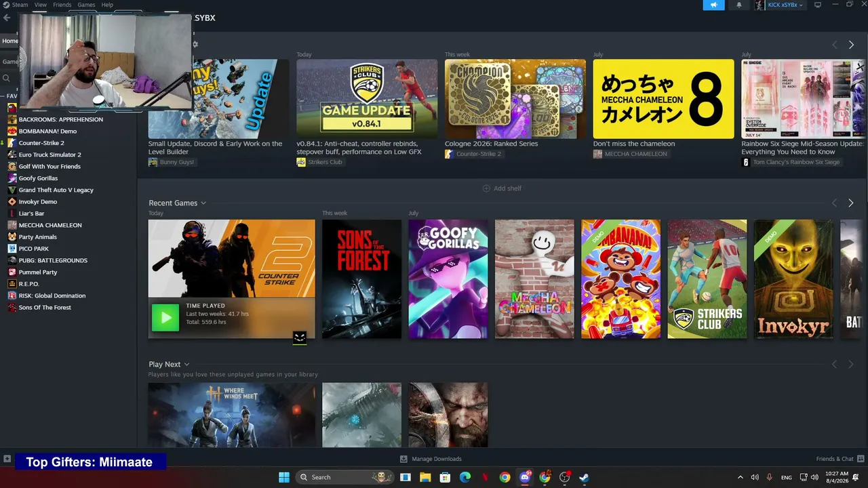This screenshot has width=868, height=488.
Task: Open the notifications bell in Steam
Action: click(x=739, y=5)
